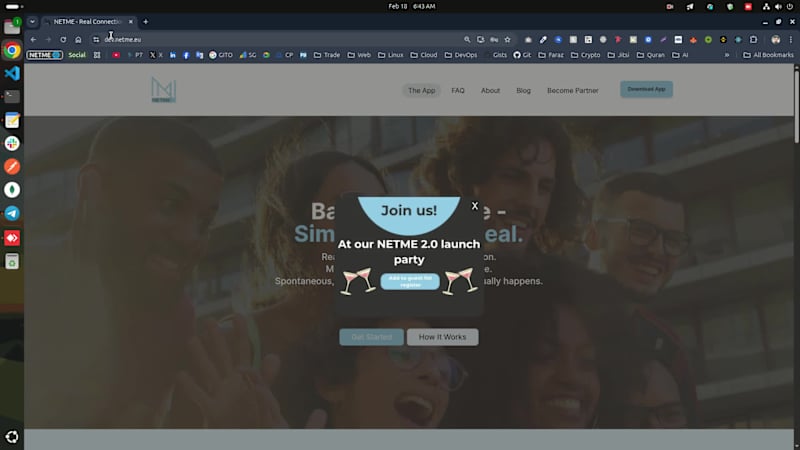
Task: Open the X bookmark
Action: [x=156, y=55]
